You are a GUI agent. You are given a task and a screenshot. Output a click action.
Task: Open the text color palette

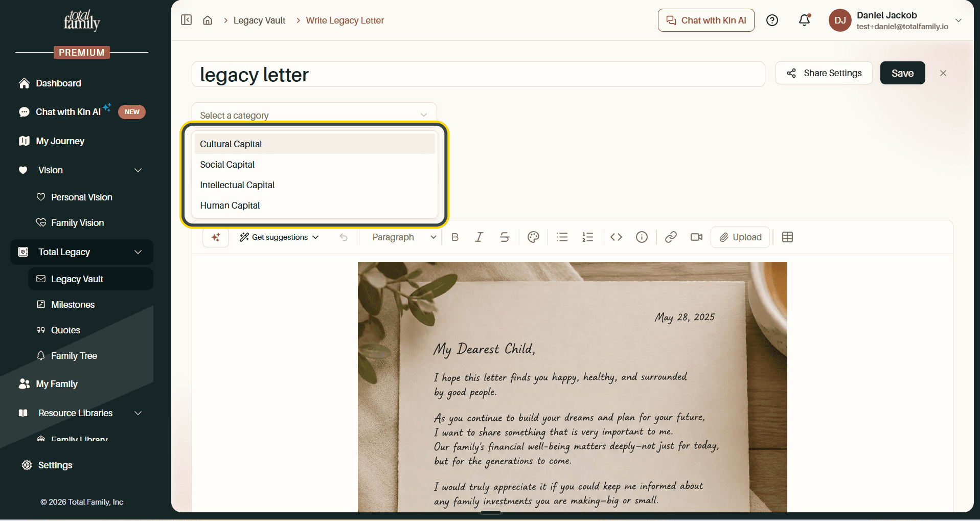[x=533, y=237]
